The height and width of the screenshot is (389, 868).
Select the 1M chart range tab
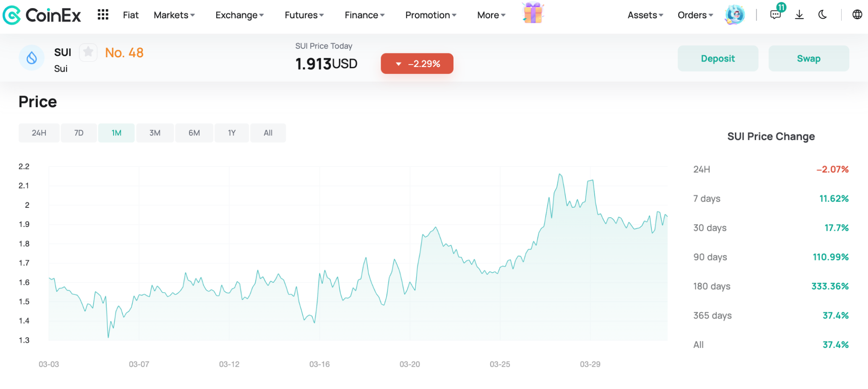[117, 133]
